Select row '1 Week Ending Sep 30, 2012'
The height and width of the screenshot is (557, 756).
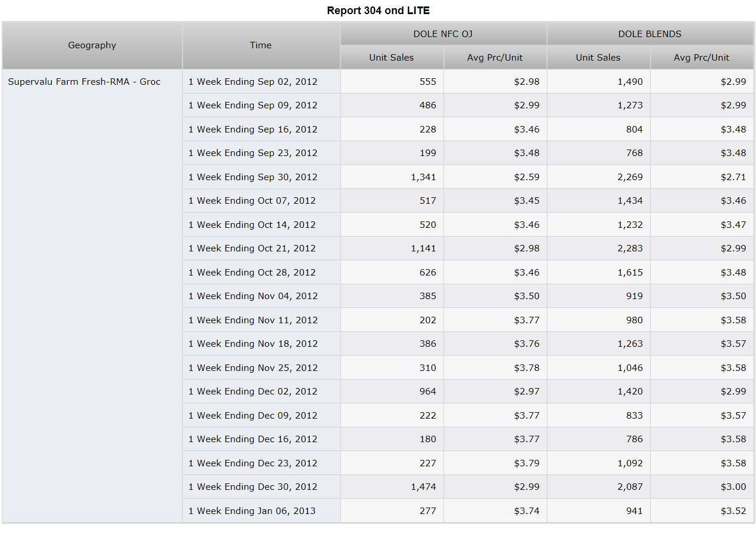[261, 177]
